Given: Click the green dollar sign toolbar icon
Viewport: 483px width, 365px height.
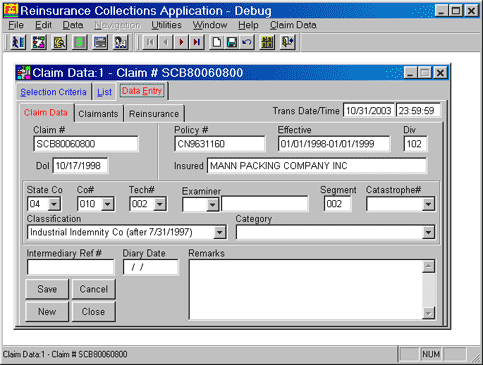Looking at the screenshot, I should (x=80, y=42).
